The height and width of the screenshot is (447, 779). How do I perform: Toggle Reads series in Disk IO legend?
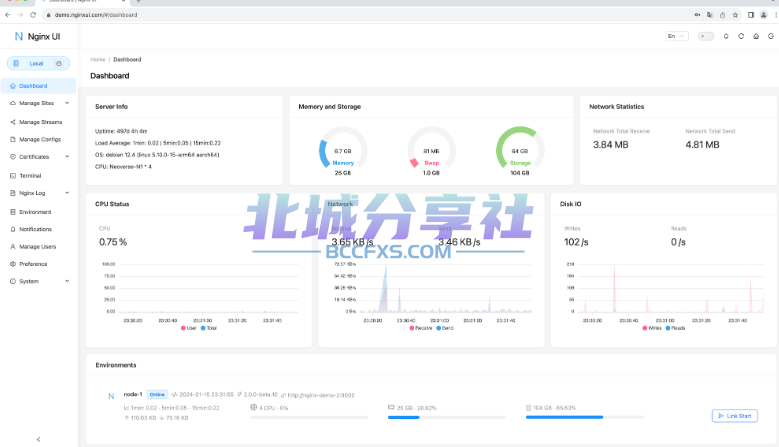click(676, 328)
